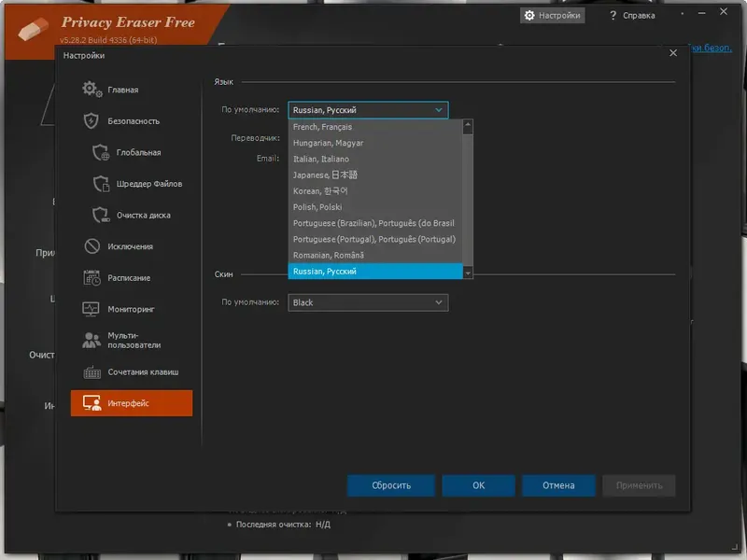Click the Сочетания клавиш keyboard icon
Image resolution: width=747 pixels, height=560 pixels.
(x=92, y=371)
